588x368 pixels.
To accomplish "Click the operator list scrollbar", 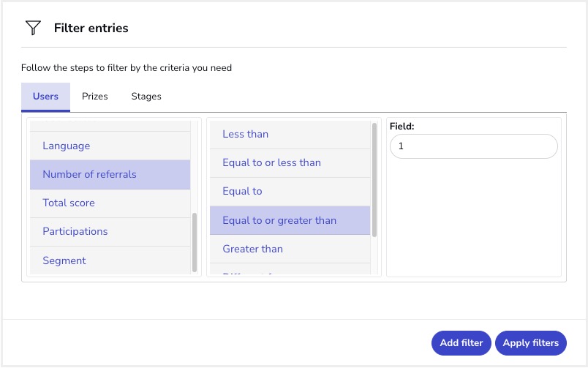I will (374, 179).
